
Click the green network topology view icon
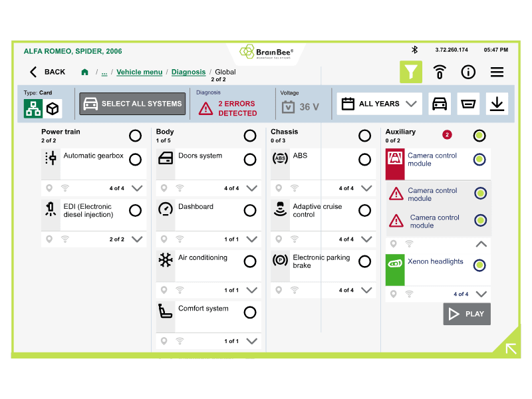[x=33, y=108]
